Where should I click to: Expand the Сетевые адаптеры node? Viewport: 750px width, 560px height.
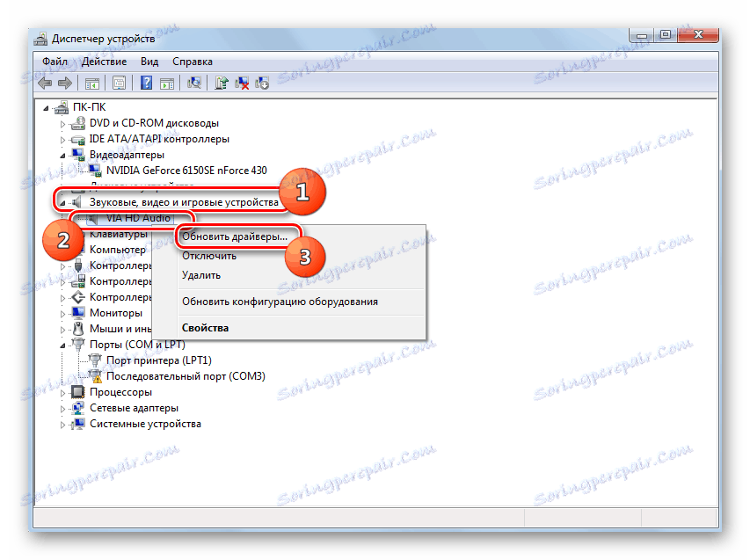pyautogui.click(x=62, y=409)
